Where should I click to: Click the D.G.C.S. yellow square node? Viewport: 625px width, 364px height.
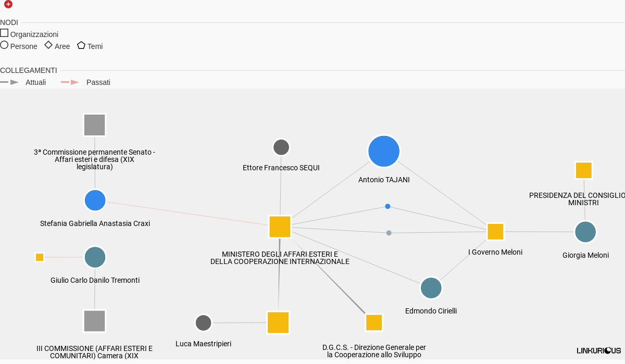click(374, 322)
